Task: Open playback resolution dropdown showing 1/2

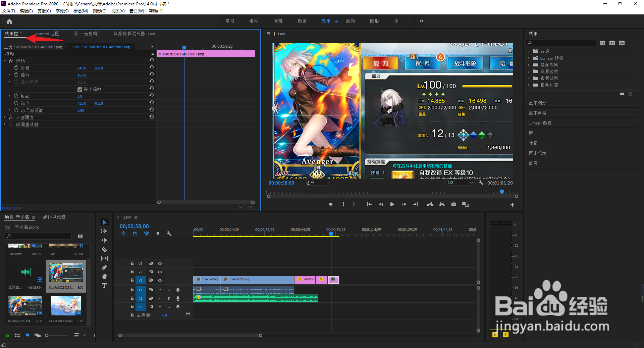Action: (460, 183)
